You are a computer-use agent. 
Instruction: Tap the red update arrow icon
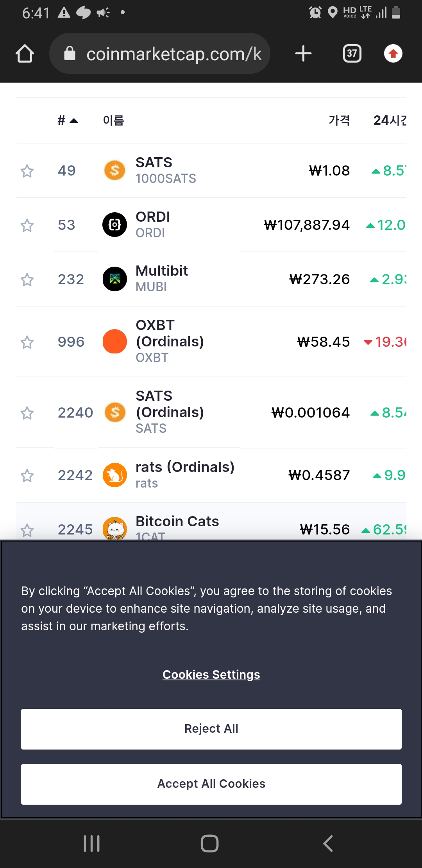(x=393, y=54)
